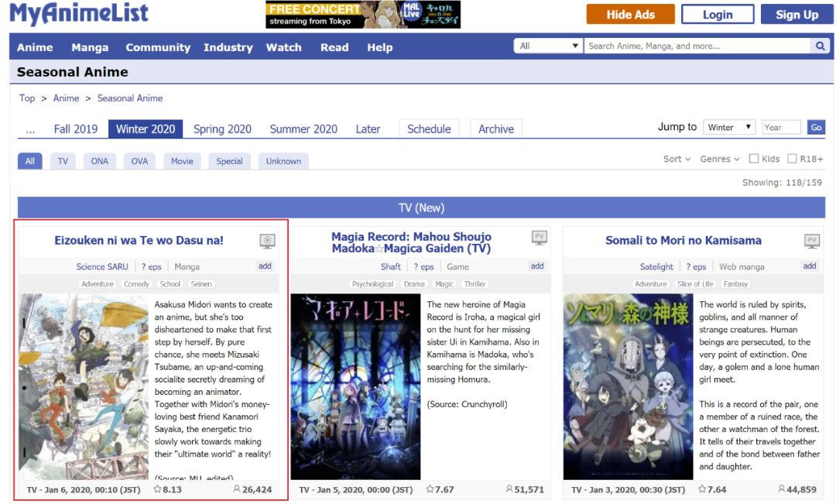Open the Industry menu
Image resolution: width=836 pixels, height=504 pixels.
228,47
